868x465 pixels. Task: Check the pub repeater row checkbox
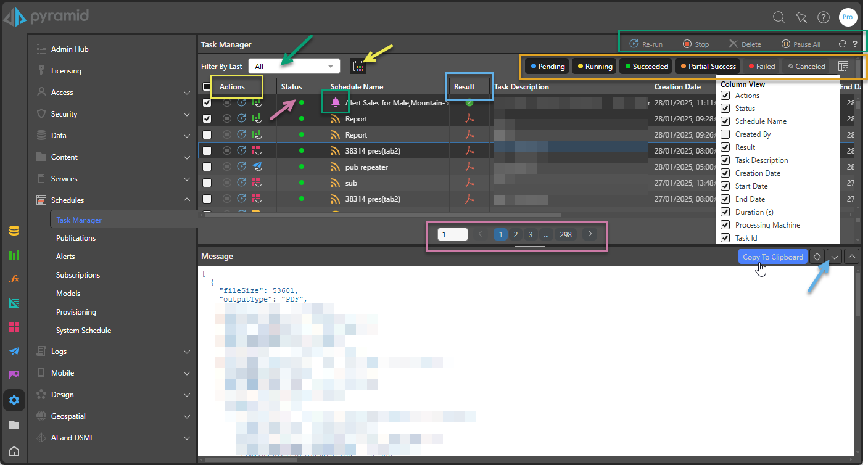207,167
